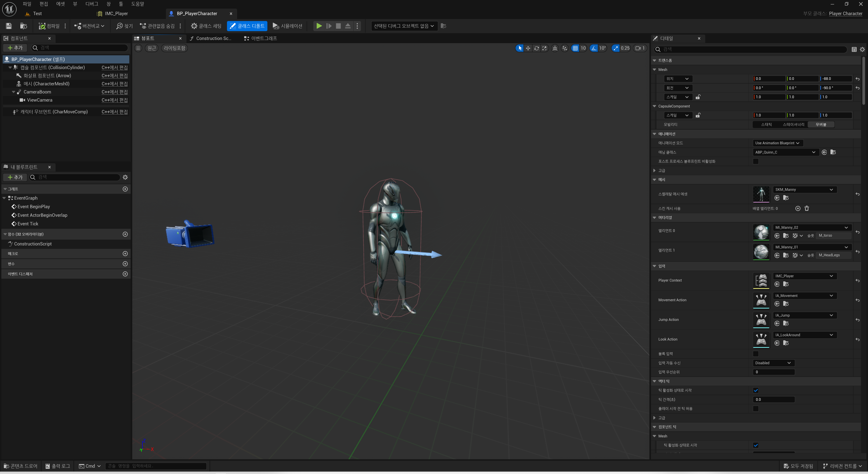The height and width of the screenshot is (474, 868).
Task: Click the property matrix table icon
Action: pos(854,49)
